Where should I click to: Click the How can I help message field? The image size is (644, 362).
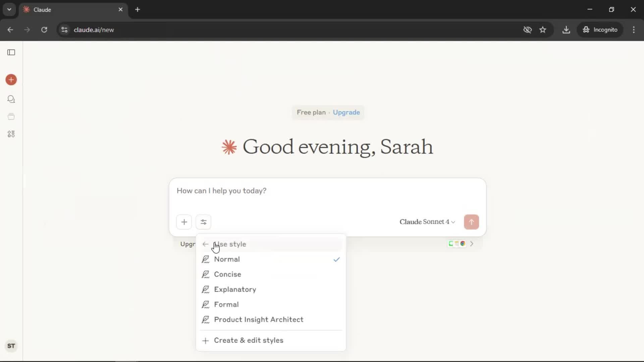[x=327, y=191]
